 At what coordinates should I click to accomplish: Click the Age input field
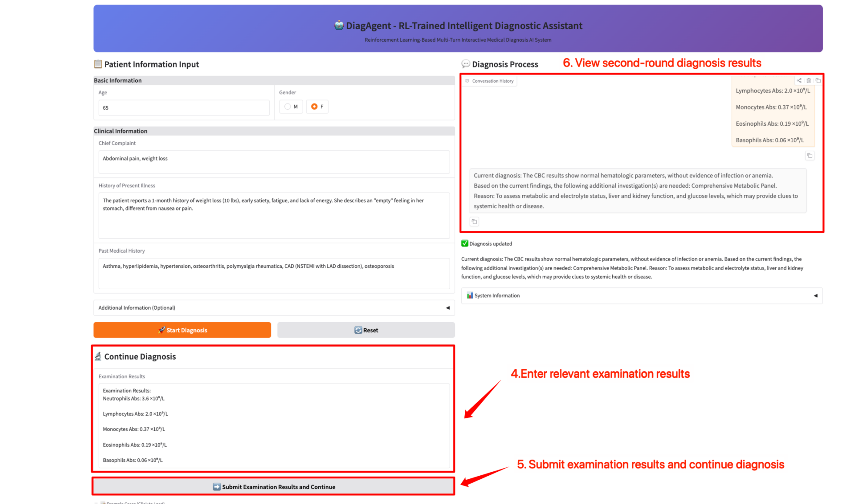pyautogui.click(x=184, y=108)
